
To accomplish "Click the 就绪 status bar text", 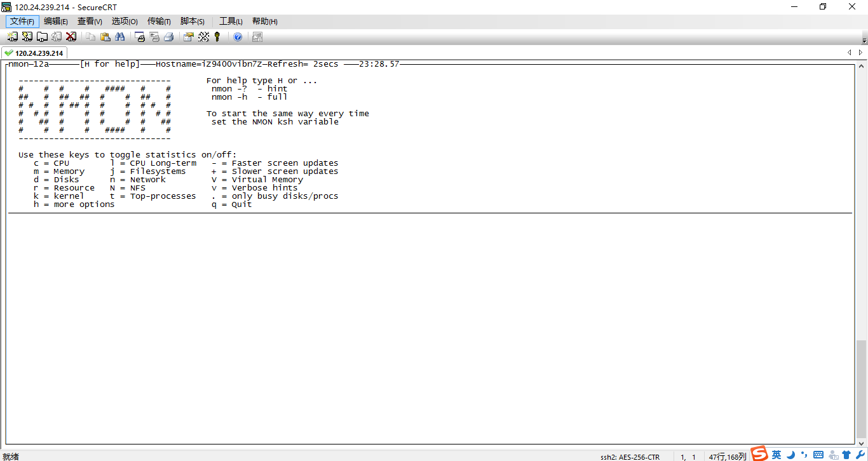I will 11,456.
